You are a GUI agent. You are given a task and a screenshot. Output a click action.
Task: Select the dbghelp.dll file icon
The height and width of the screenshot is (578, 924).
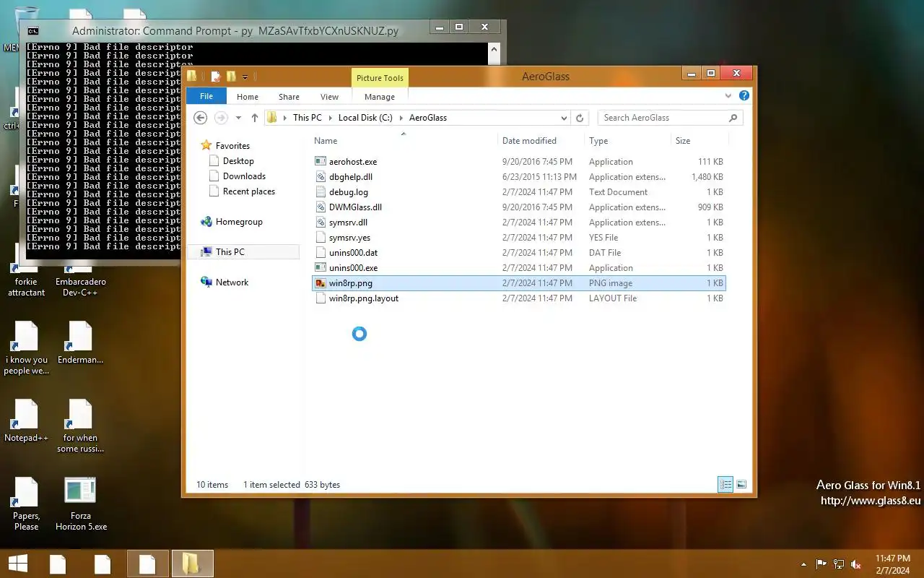pos(321,177)
